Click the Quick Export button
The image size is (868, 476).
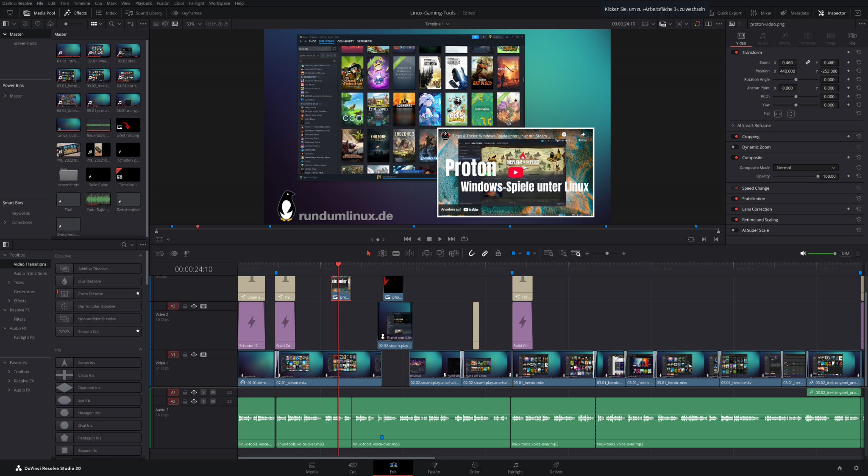pyautogui.click(x=726, y=13)
